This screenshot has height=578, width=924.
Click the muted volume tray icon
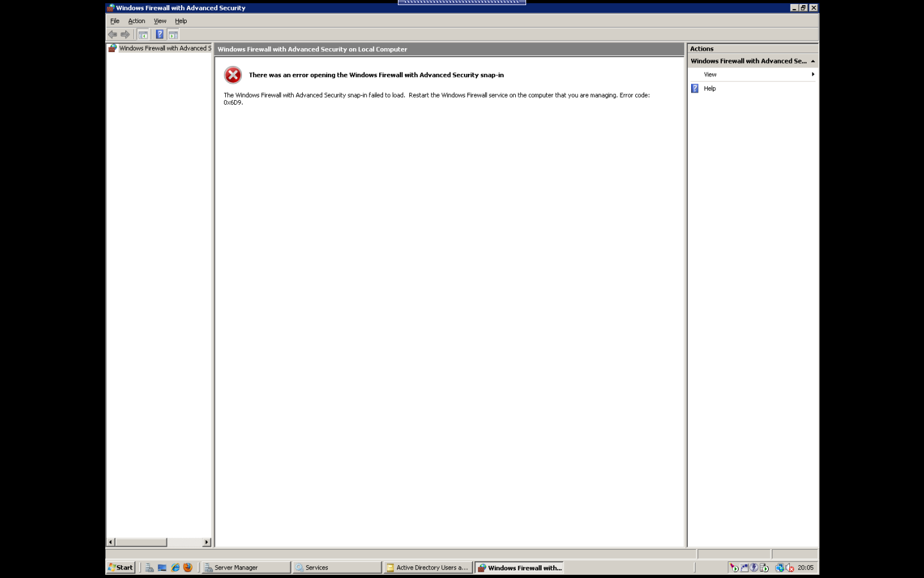(790, 568)
